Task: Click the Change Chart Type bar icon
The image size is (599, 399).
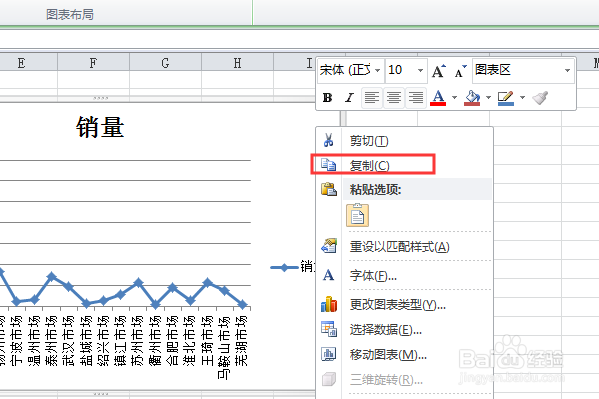Action: [x=329, y=304]
